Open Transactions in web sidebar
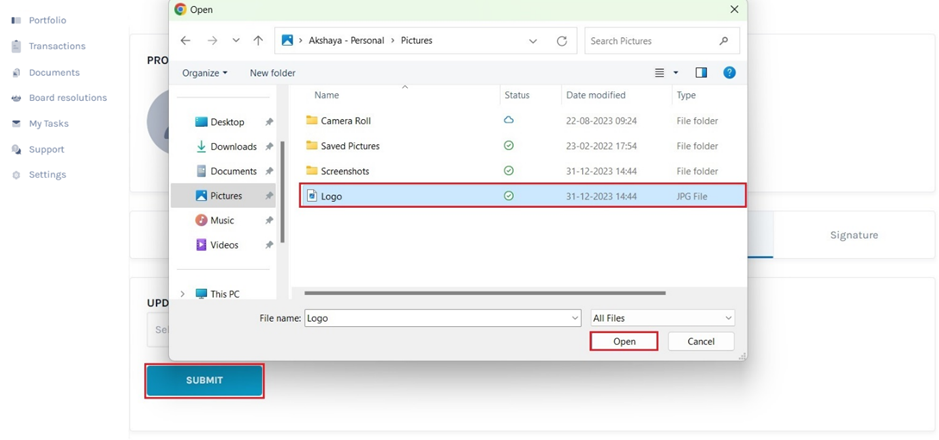 pos(57,46)
